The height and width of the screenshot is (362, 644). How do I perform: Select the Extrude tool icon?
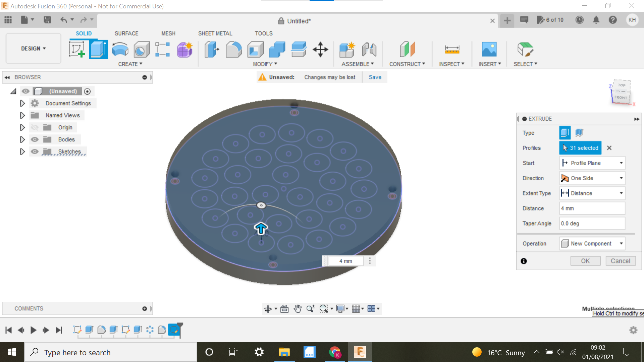(x=98, y=49)
